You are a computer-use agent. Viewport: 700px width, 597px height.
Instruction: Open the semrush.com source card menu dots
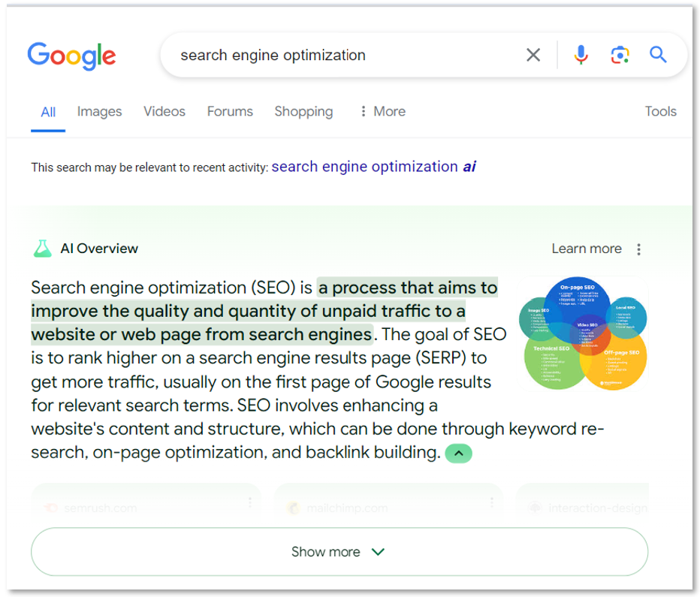tap(251, 502)
